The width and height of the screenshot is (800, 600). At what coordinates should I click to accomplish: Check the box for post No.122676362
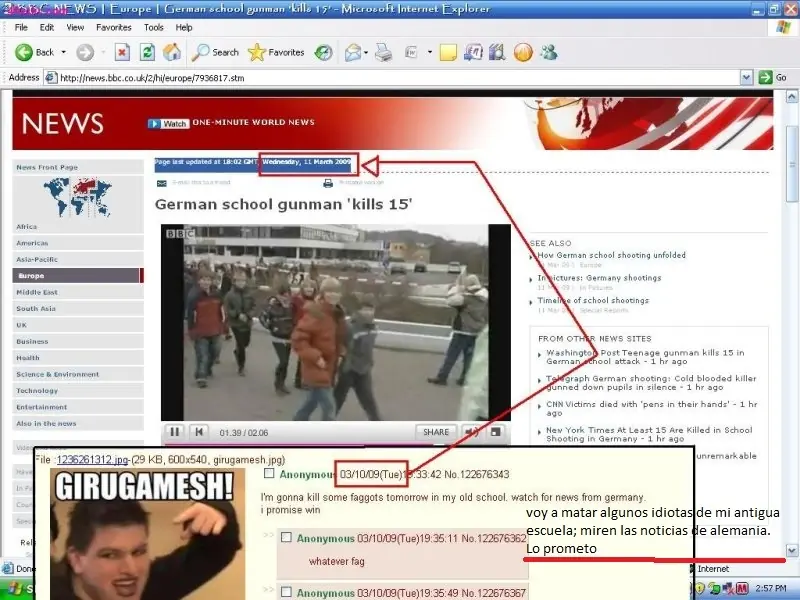pos(286,537)
